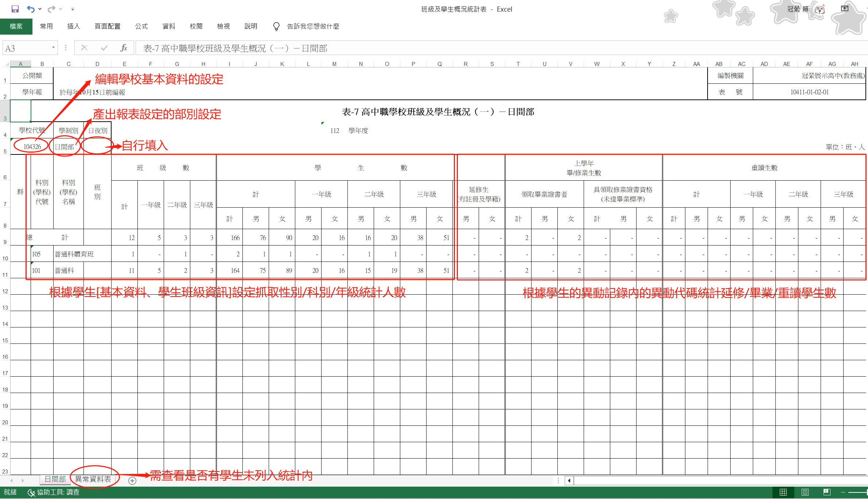Click the Redo icon
This screenshot has height=499, width=868.
click(x=51, y=9)
